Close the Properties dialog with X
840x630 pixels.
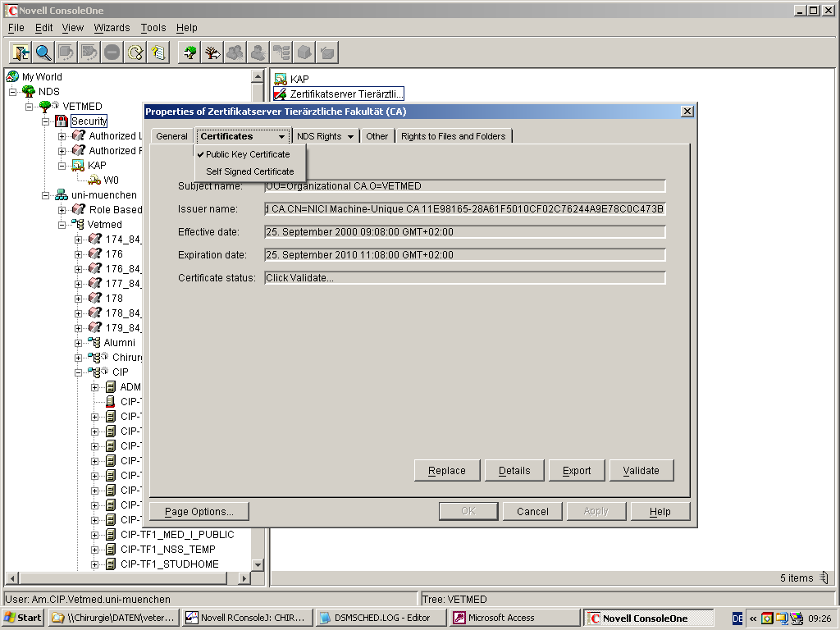(687, 112)
